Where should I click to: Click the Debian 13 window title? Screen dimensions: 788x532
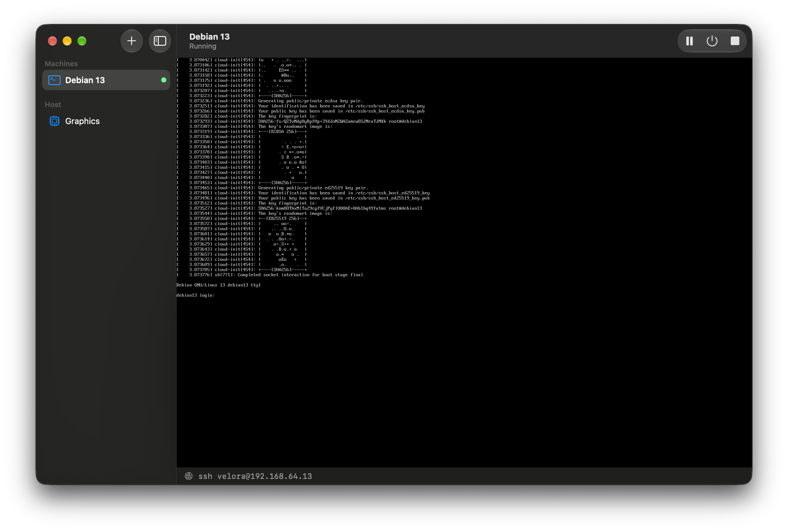[x=209, y=37]
